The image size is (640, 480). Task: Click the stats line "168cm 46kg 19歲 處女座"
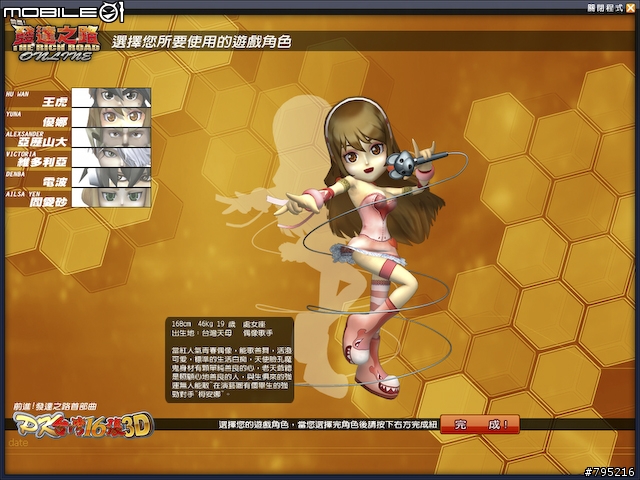[220, 324]
